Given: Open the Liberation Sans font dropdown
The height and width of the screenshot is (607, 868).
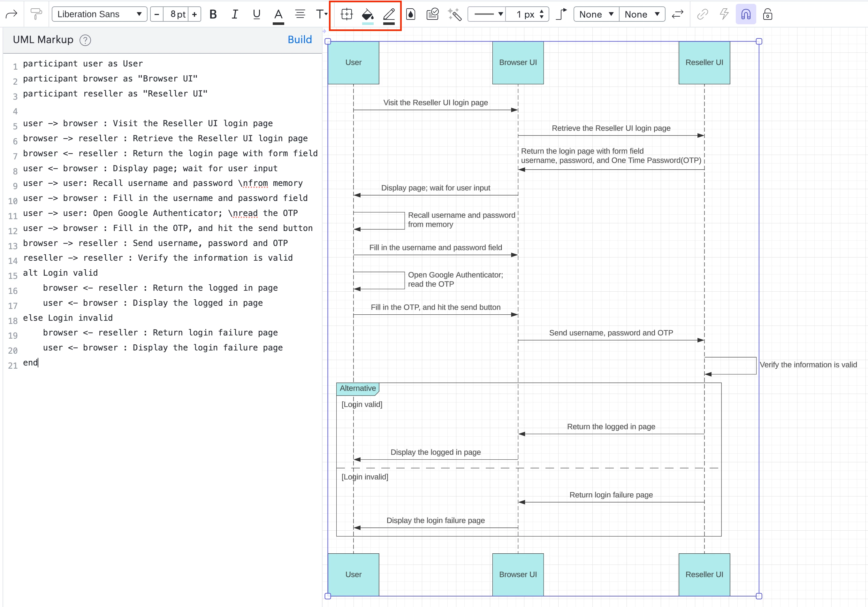Looking at the screenshot, I should tap(99, 14).
